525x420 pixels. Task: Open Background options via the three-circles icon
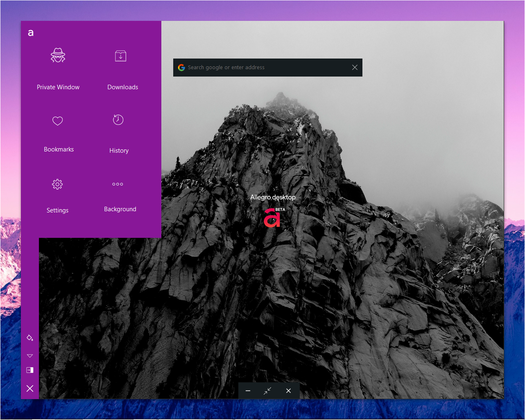[118, 184]
